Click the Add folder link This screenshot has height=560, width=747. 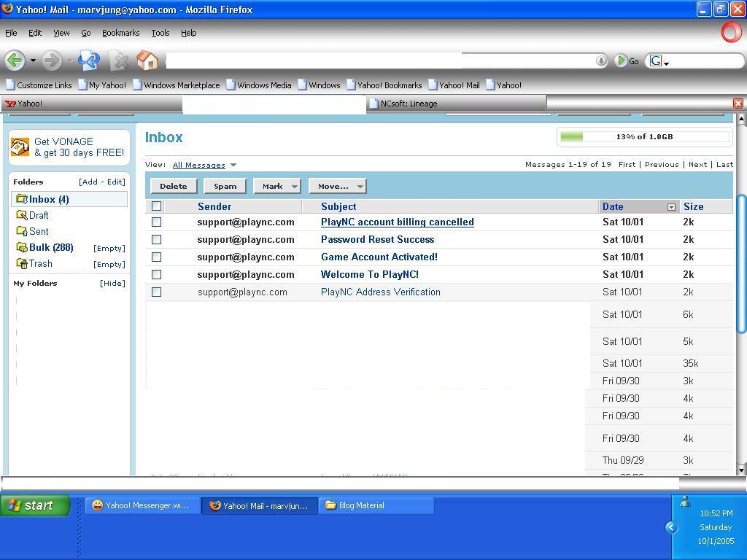click(x=88, y=182)
